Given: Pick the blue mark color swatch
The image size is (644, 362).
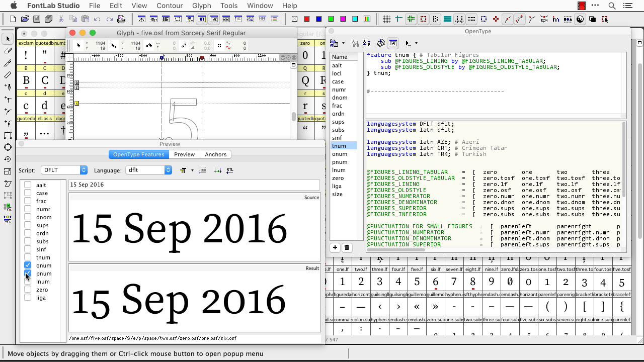Looking at the screenshot, I should click(x=318, y=19).
